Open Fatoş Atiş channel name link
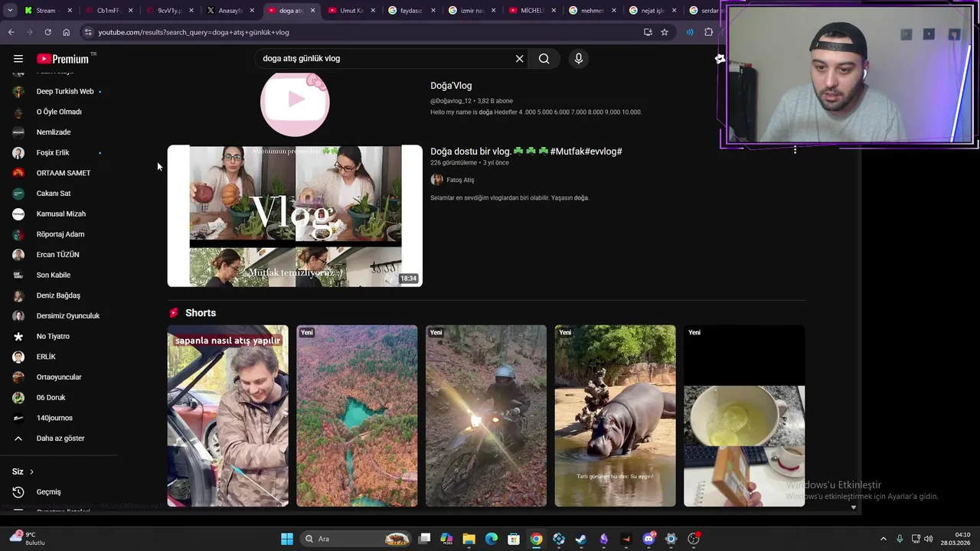 click(460, 180)
